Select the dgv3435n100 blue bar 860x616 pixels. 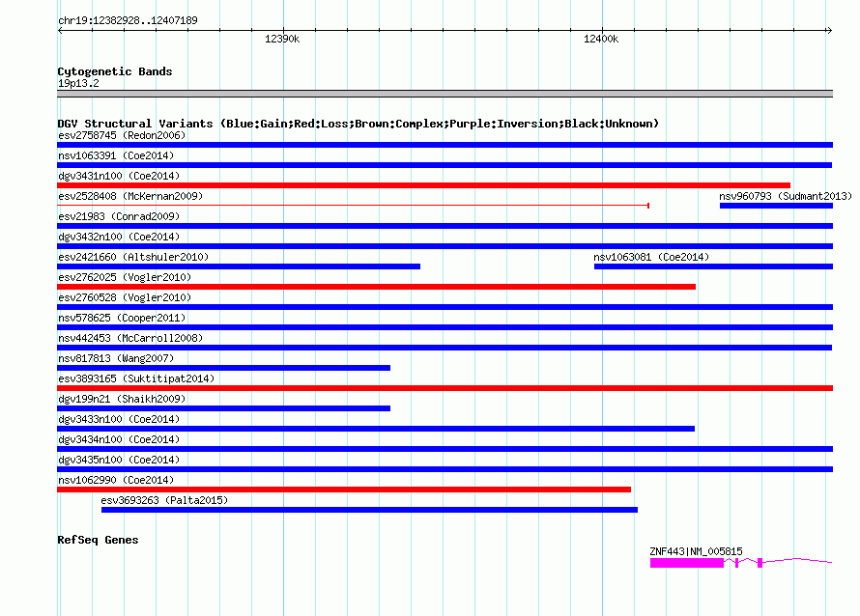click(x=444, y=469)
